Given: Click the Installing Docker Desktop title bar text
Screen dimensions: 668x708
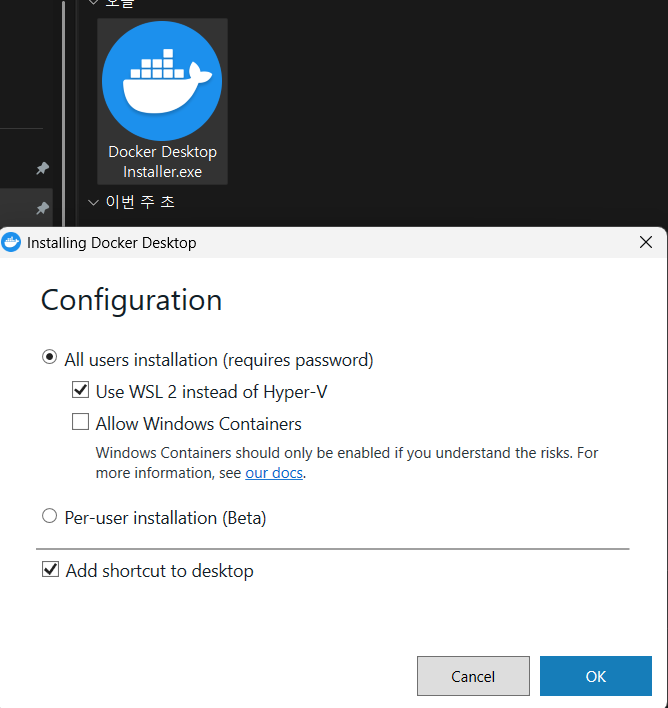Looking at the screenshot, I should [x=112, y=243].
